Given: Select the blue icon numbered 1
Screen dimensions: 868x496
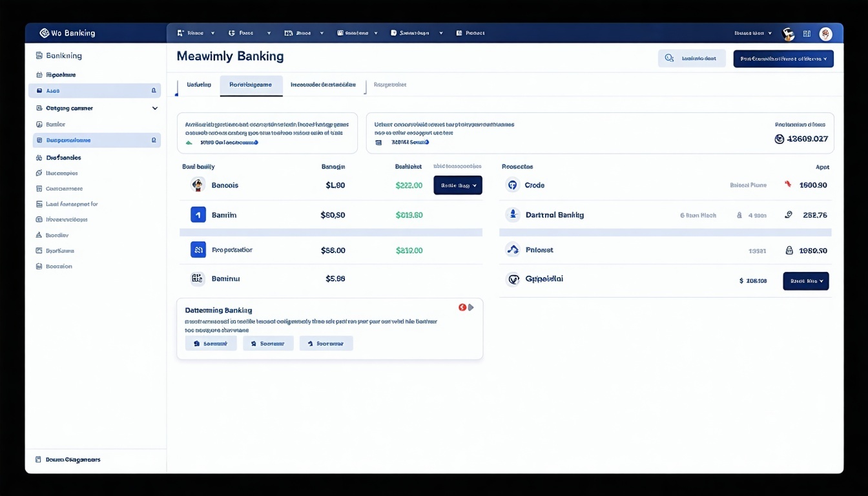Looking at the screenshot, I should click(x=198, y=215).
